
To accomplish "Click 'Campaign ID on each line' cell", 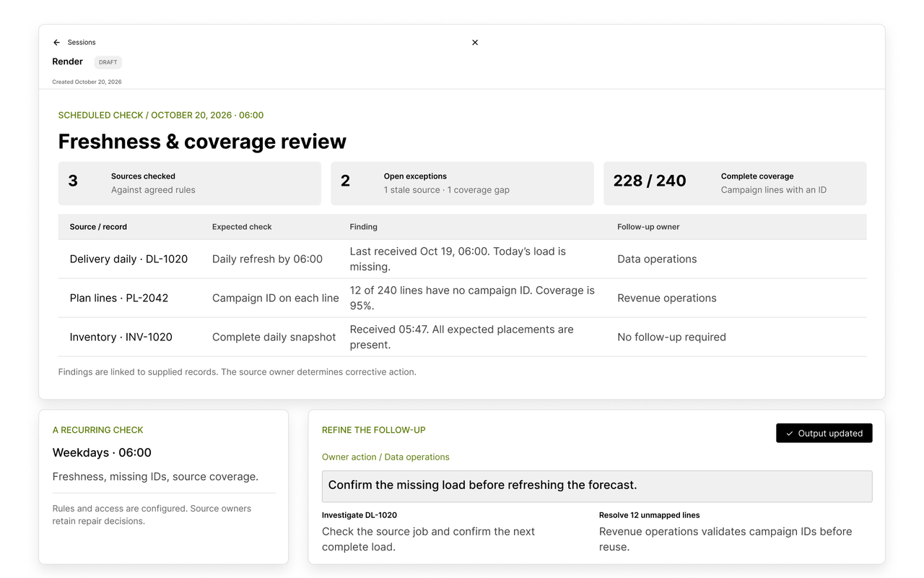I will 276,298.
